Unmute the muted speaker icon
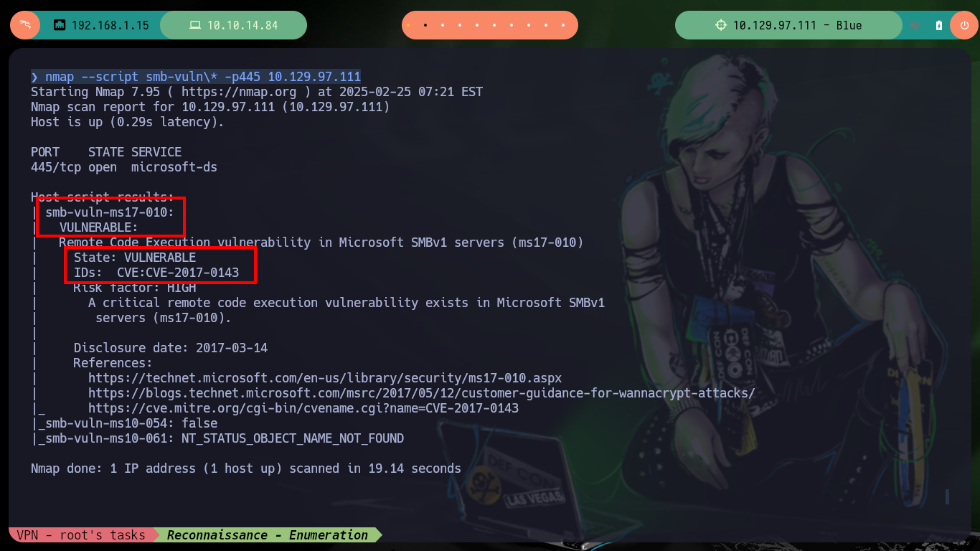Viewport: 980px width, 551px height. tap(915, 25)
